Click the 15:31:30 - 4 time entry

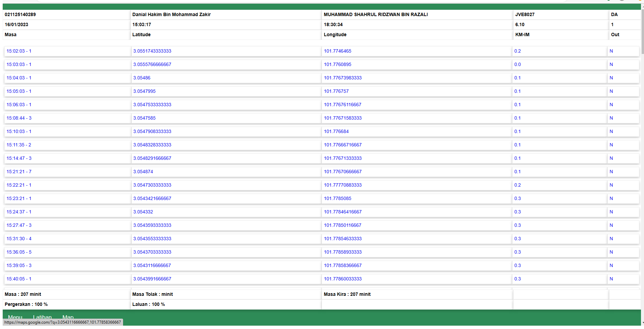(x=19, y=239)
